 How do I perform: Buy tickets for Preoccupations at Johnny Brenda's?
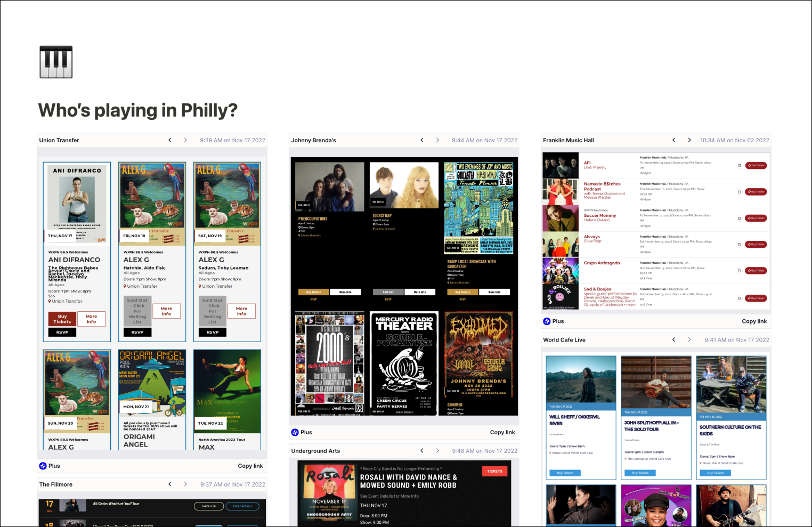click(313, 292)
